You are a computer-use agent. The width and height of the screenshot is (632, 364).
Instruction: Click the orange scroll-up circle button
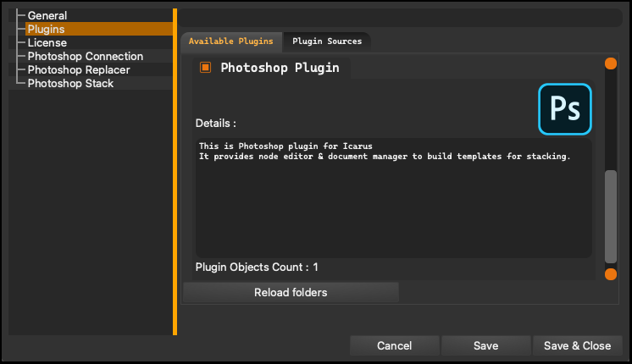(611, 63)
